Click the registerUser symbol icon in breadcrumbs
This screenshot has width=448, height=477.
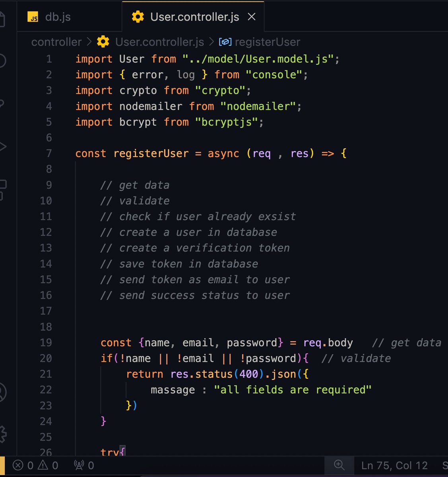(225, 42)
